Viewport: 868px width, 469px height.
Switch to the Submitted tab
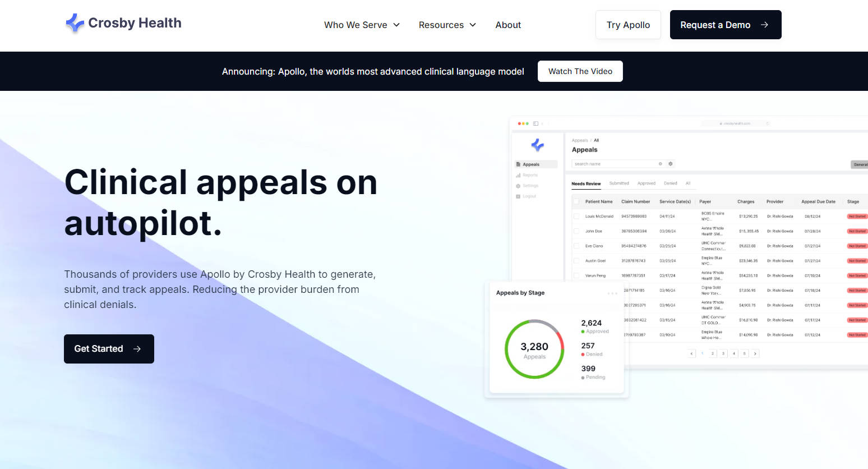click(x=619, y=183)
